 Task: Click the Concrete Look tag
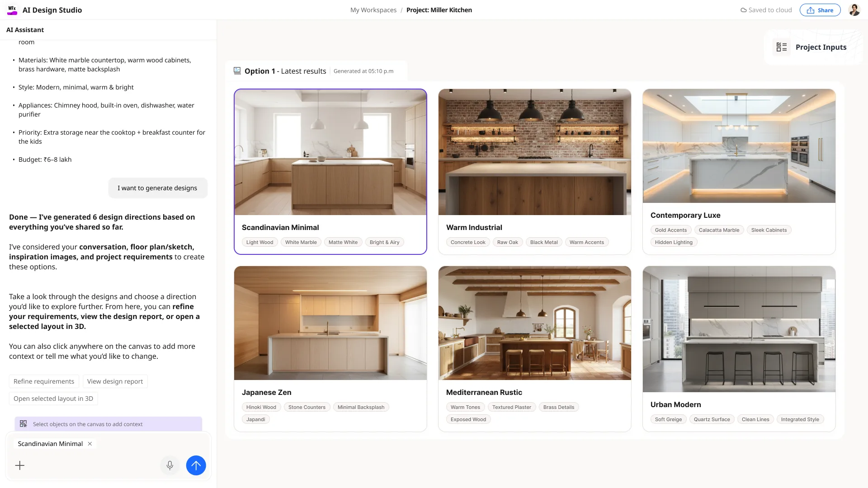click(468, 242)
